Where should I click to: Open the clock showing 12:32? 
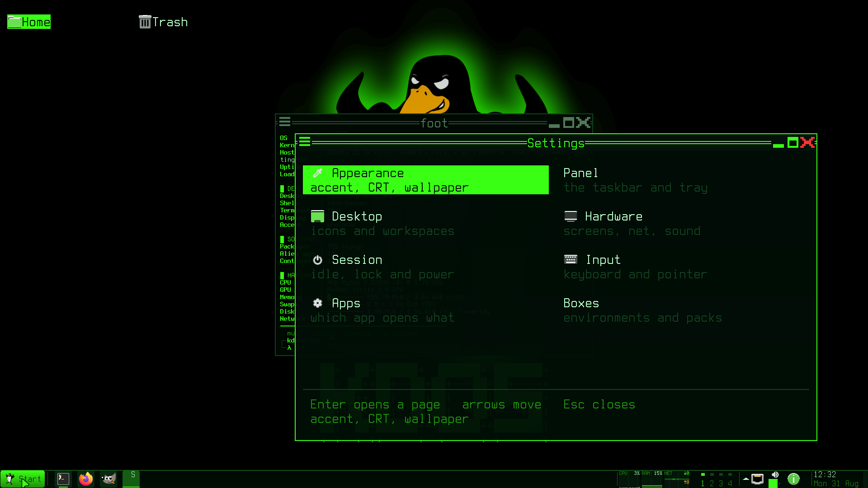click(x=836, y=479)
